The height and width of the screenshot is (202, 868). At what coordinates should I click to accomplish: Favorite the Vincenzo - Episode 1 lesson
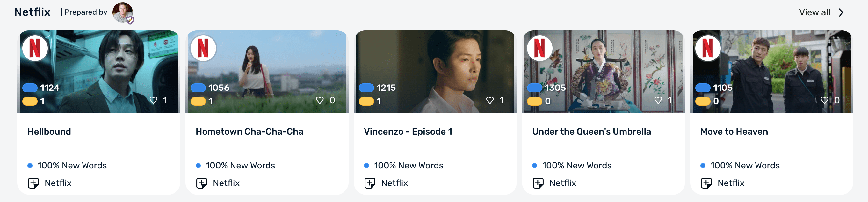[490, 100]
